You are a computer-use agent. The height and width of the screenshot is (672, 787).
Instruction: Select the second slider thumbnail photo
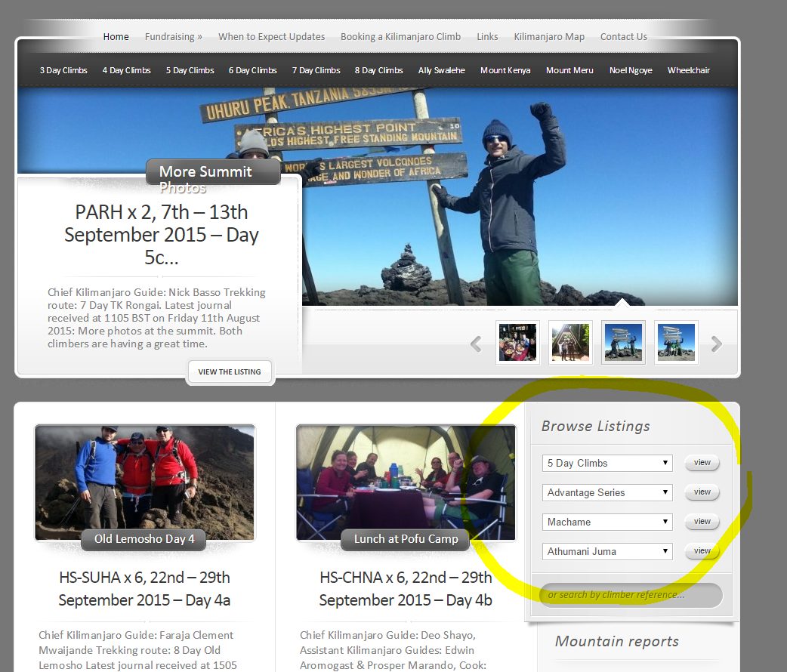(x=570, y=343)
